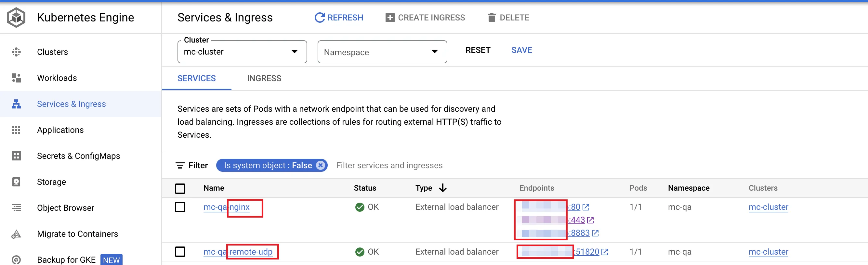Open the mc-qa-remote-udp service link

(238, 252)
